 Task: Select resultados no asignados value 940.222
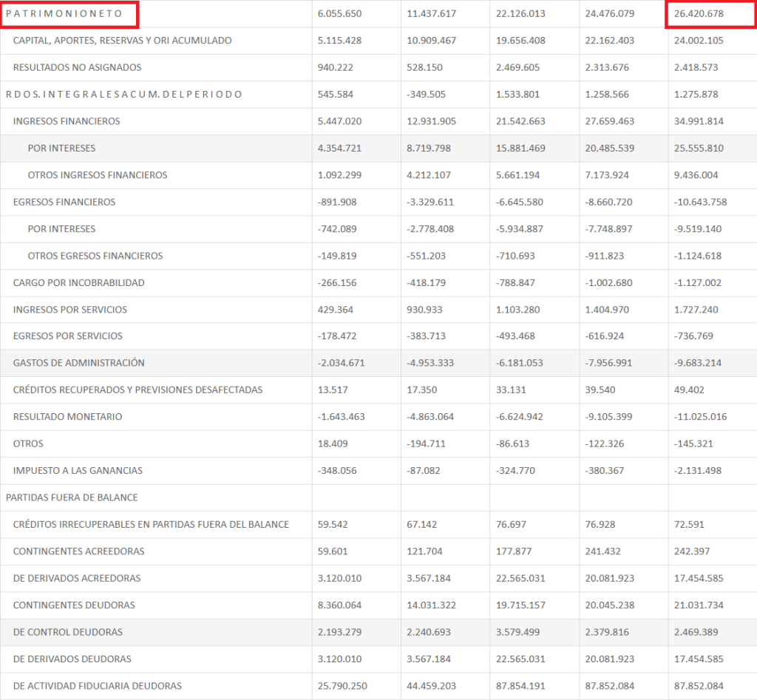(335, 67)
